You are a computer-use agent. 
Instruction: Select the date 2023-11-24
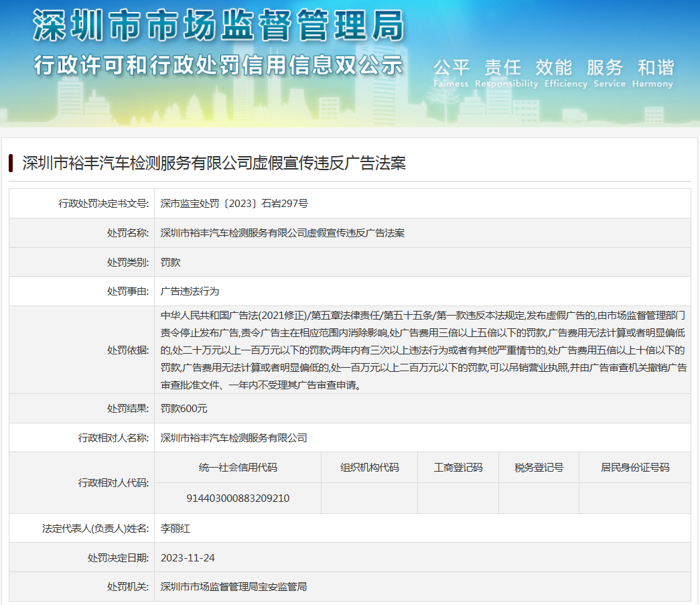[188, 558]
